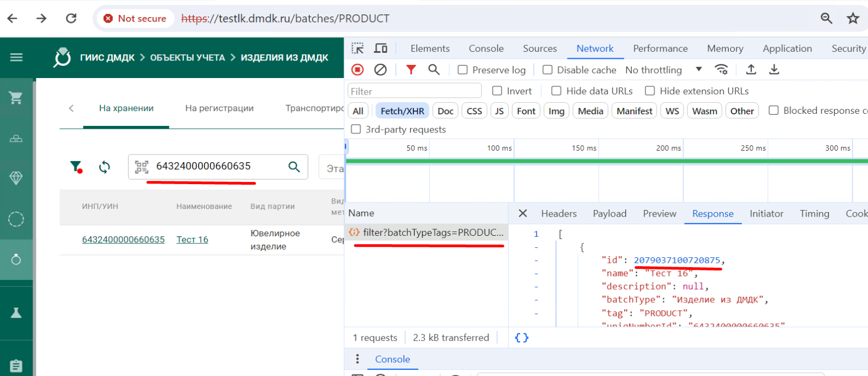Open the shopping cart sidebar icon
Screen dimensions: 868x376
(x=16, y=98)
